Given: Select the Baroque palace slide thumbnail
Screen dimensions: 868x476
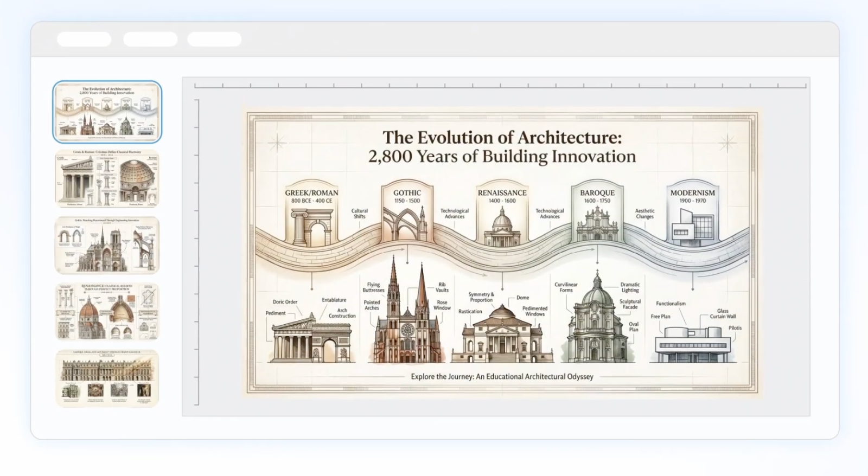Looking at the screenshot, I should (x=107, y=378).
